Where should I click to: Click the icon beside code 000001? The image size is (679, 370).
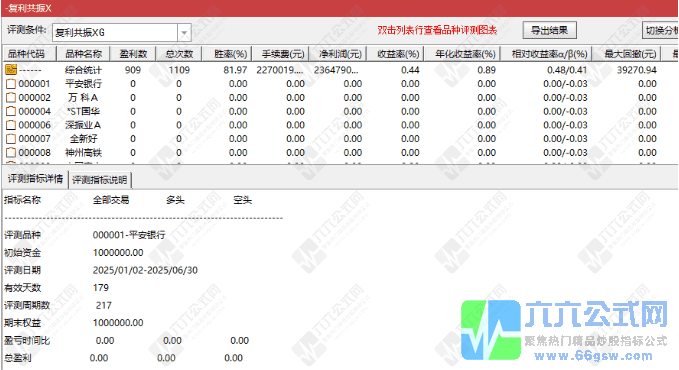pos(11,84)
